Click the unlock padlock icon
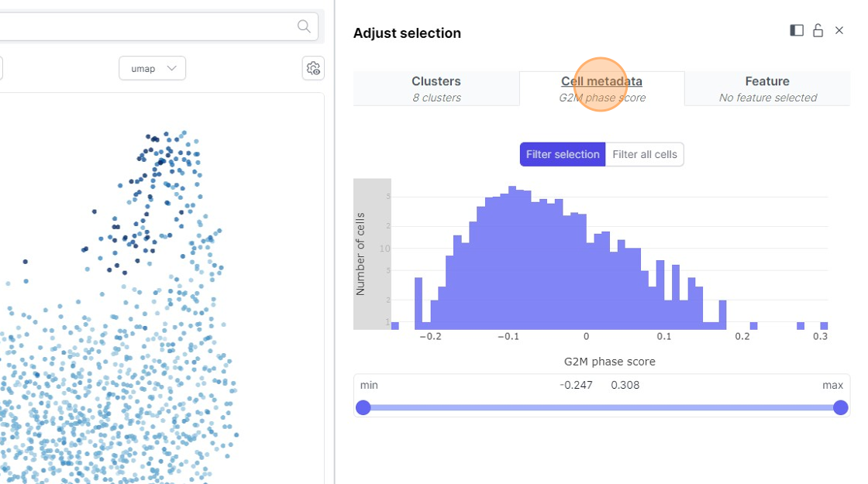 (x=818, y=30)
